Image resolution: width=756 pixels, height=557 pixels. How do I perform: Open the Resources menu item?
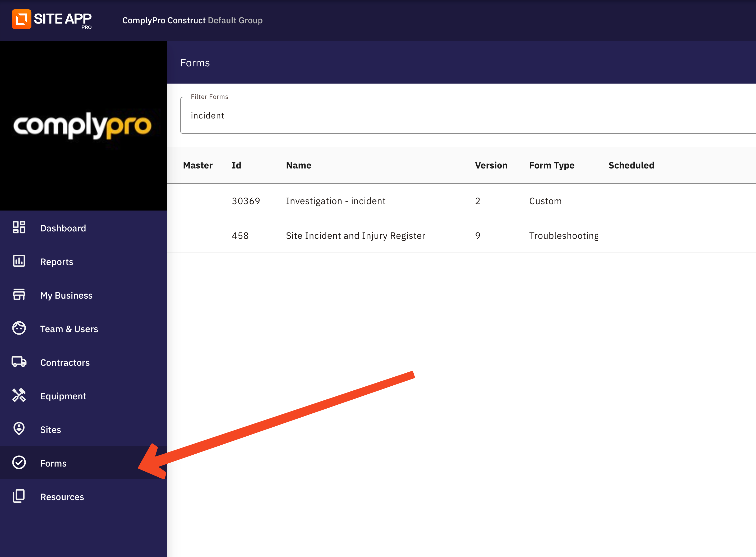pos(62,497)
